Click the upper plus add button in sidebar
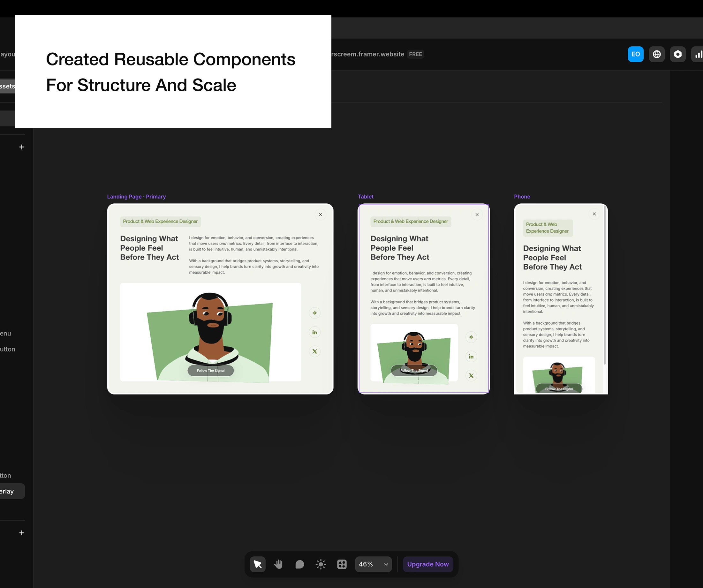This screenshot has width=703, height=588. pos(22,147)
